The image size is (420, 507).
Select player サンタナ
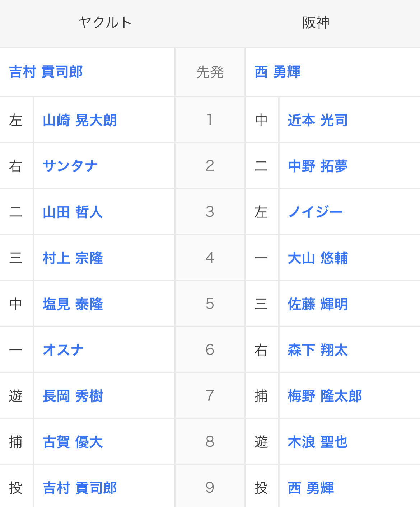click(x=70, y=166)
